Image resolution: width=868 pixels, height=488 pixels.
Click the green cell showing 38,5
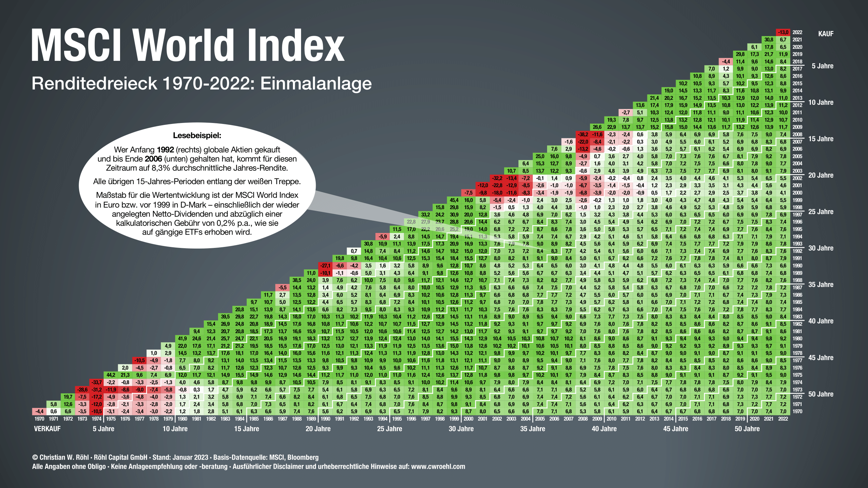click(296, 280)
